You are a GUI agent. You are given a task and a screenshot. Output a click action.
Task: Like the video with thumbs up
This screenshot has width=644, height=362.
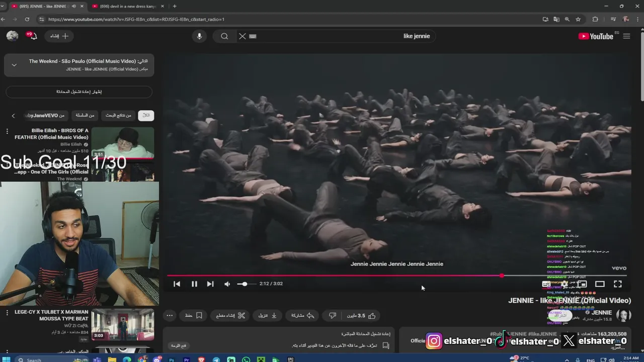tap(361, 316)
